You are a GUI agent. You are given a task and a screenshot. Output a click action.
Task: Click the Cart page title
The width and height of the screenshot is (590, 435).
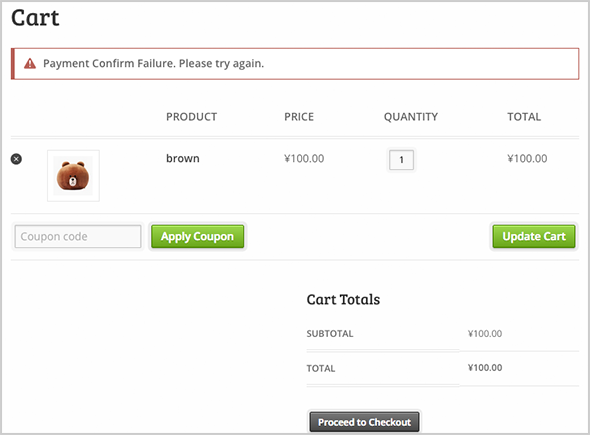(35, 18)
